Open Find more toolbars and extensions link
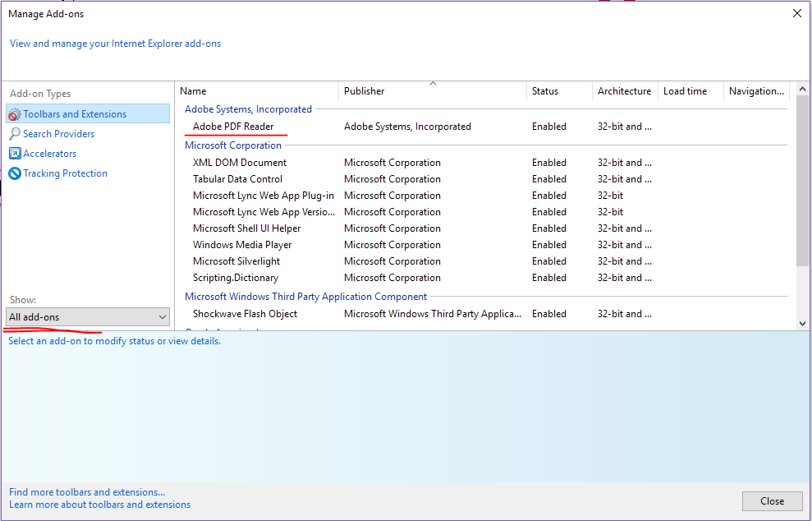This screenshot has height=521, width=812. point(87,492)
